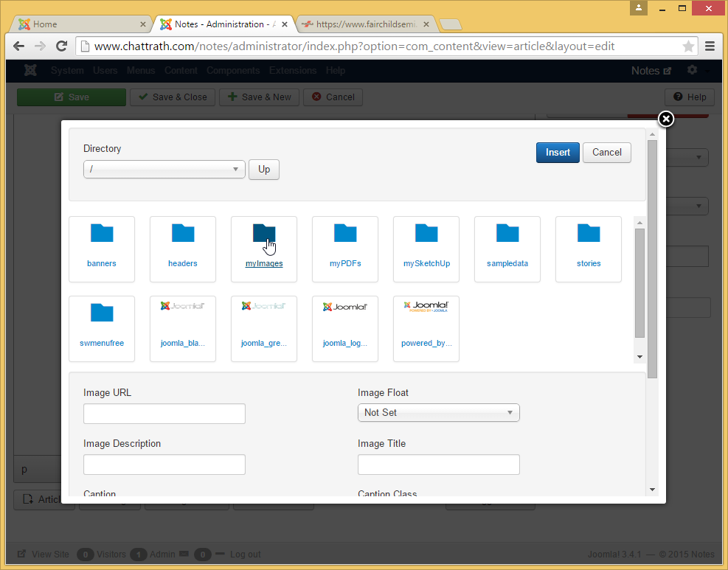Viewport: 728px width, 570px height.
Task: Open the myImages folder
Action: pyautogui.click(x=263, y=234)
